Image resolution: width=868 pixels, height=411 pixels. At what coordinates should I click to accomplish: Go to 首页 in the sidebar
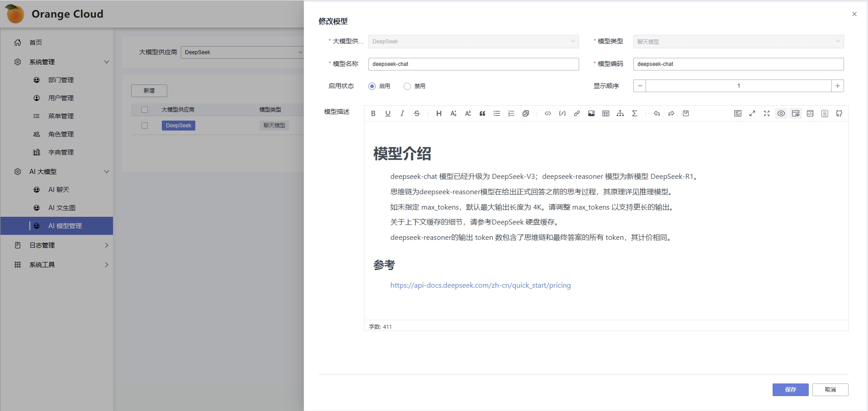57,42
